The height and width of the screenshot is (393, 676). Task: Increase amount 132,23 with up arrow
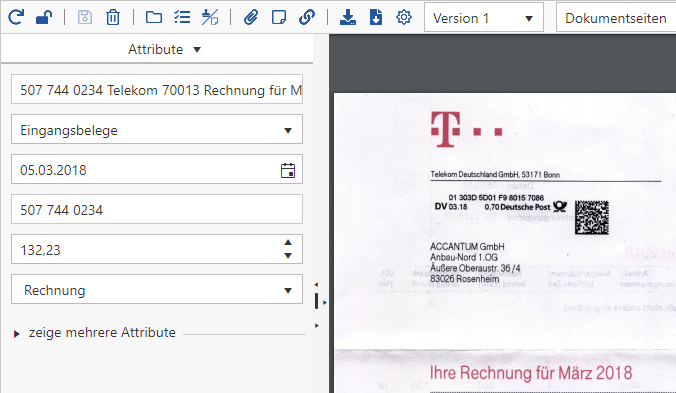[x=288, y=243]
